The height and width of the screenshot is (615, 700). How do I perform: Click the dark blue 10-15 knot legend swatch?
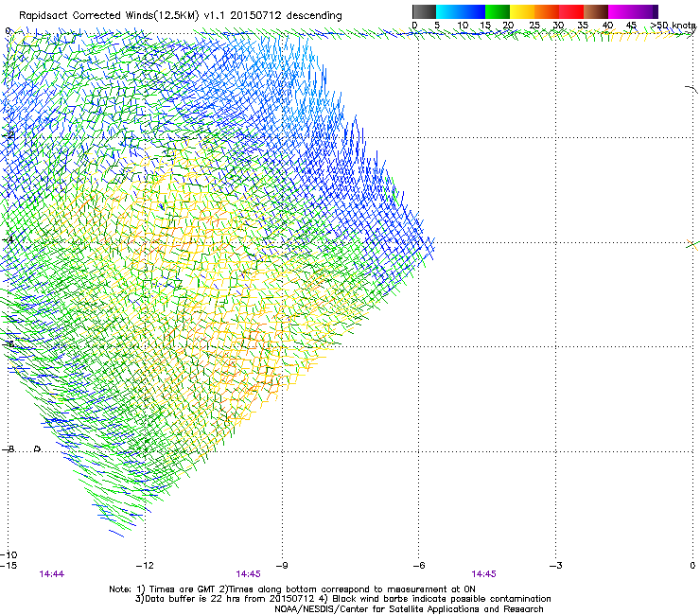(473, 11)
